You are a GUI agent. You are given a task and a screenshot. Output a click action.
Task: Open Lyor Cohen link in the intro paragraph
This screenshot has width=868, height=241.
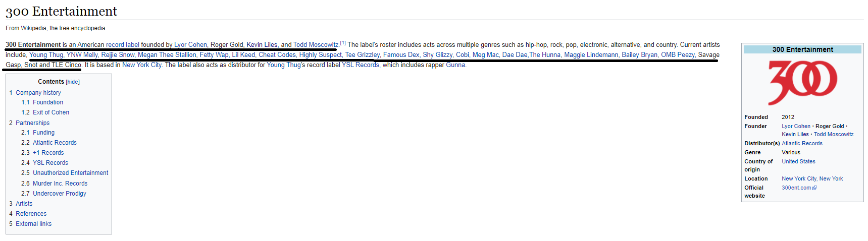190,45
